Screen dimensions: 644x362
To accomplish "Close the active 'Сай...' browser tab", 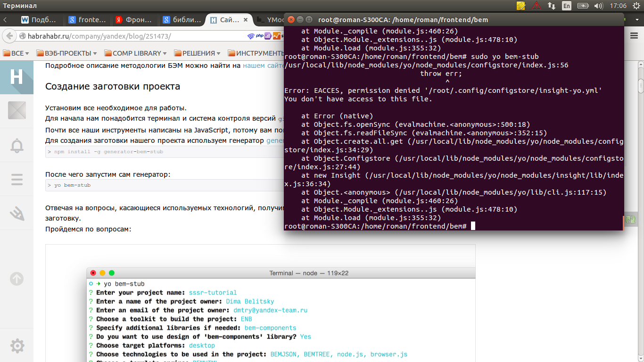I will 247,20.
